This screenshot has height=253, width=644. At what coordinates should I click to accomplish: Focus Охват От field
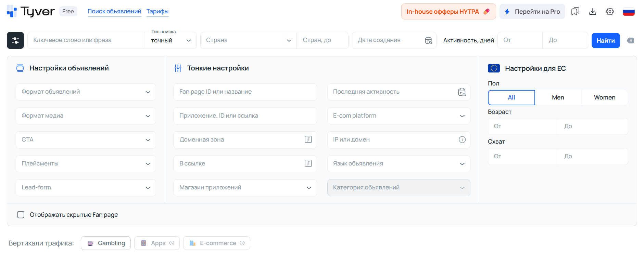pos(523,157)
